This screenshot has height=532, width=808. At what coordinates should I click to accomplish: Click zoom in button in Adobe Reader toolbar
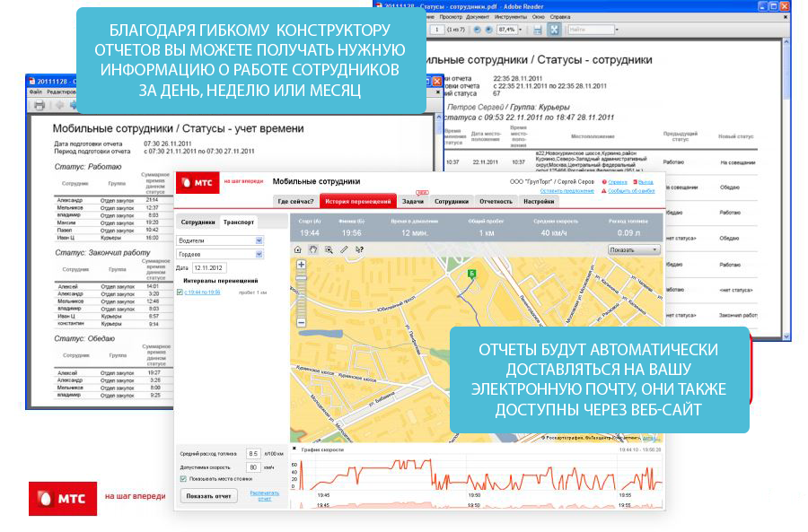488,30
